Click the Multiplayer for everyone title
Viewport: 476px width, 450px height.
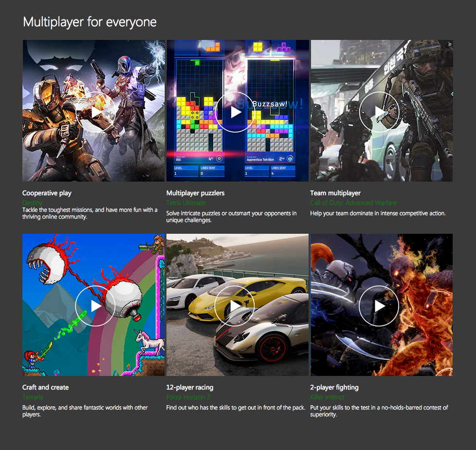(90, 22)
